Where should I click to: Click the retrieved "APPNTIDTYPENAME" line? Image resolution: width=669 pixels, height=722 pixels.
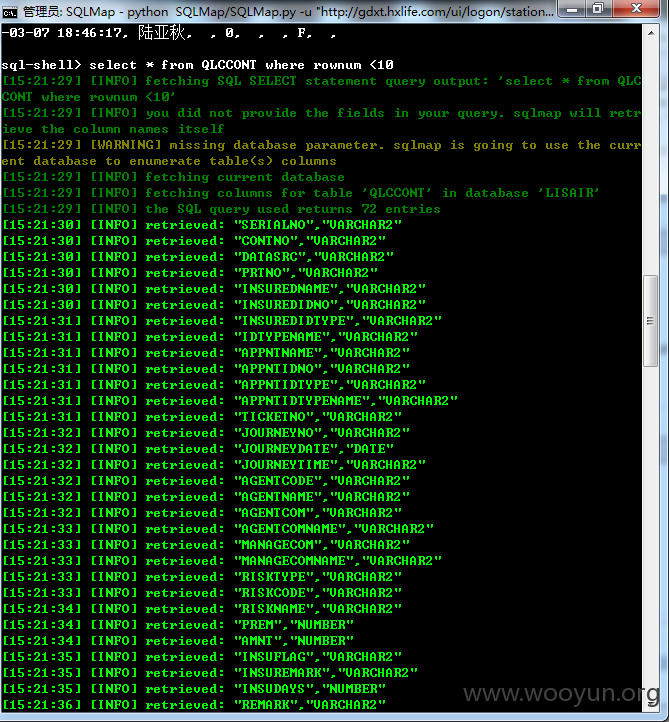click(x=230, y=401)
